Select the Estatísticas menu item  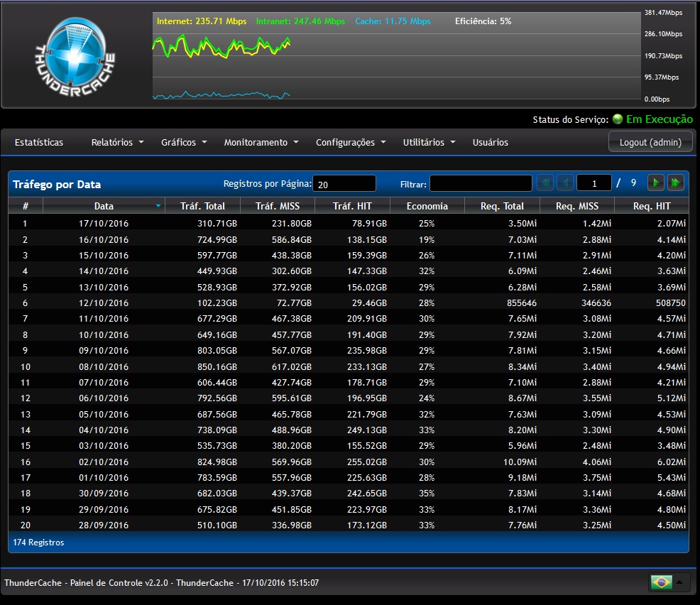[x=39, y=142]
